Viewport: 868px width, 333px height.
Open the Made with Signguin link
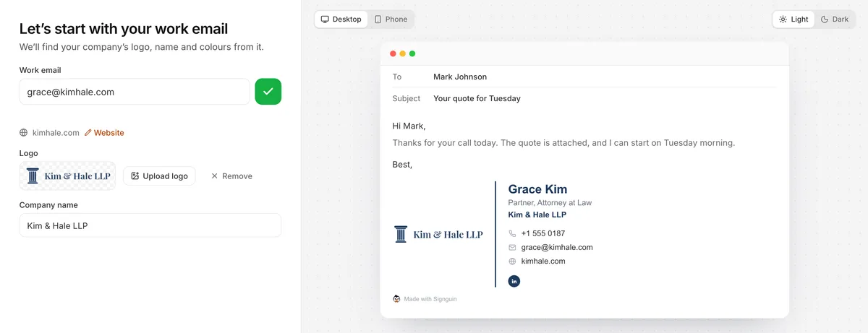430,298
